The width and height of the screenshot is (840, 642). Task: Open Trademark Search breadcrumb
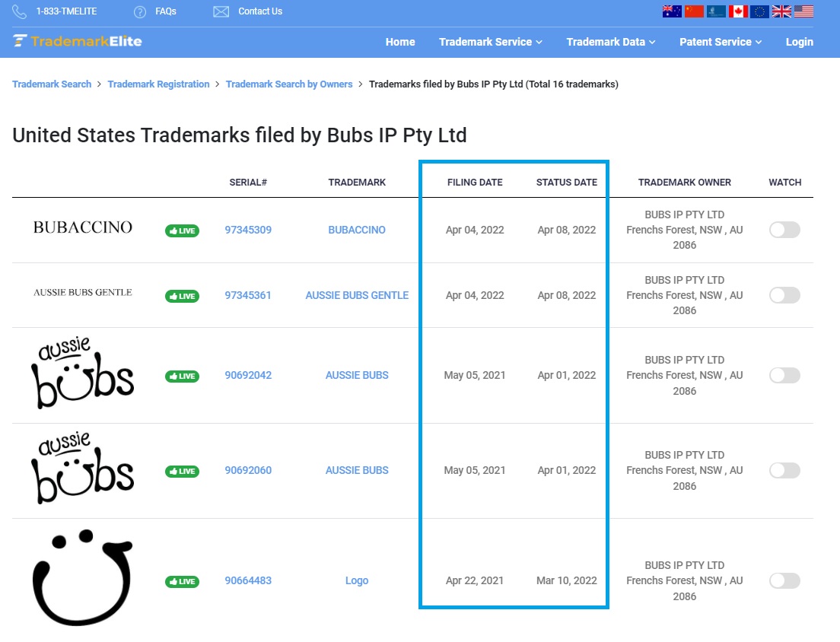coord(52,84)
